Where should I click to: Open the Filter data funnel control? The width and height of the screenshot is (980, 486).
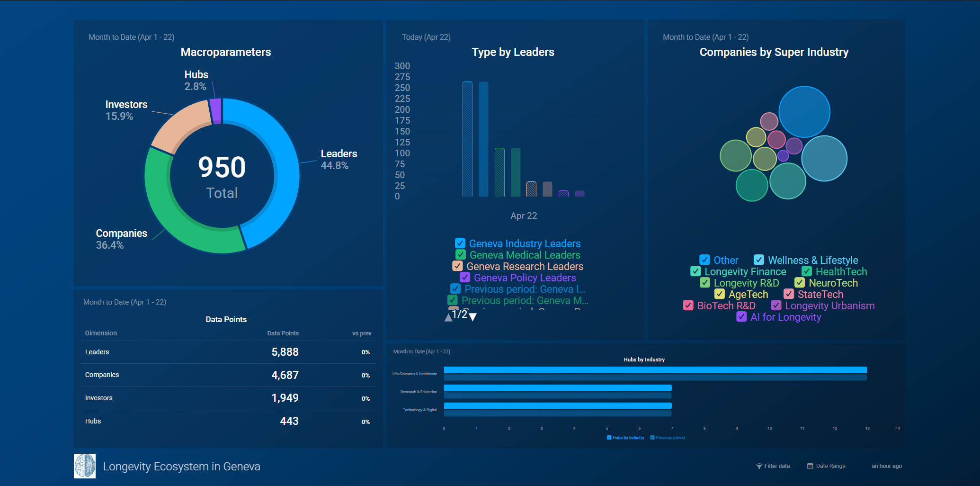click(x=773, y=466)
